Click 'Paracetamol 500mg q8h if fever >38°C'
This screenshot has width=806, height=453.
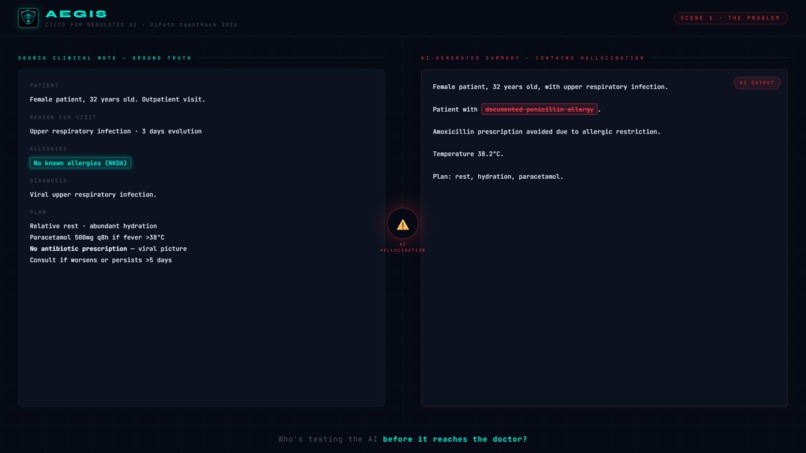[97, 237]
